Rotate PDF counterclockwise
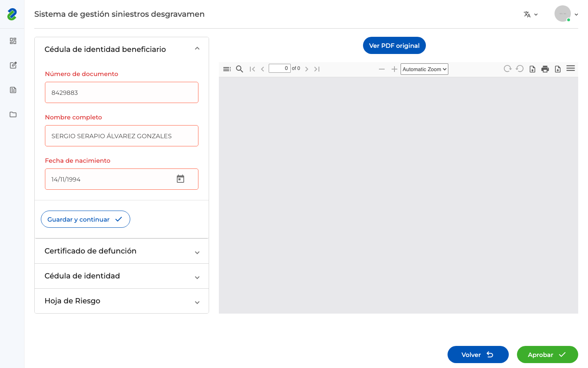 tap(520, 69)
